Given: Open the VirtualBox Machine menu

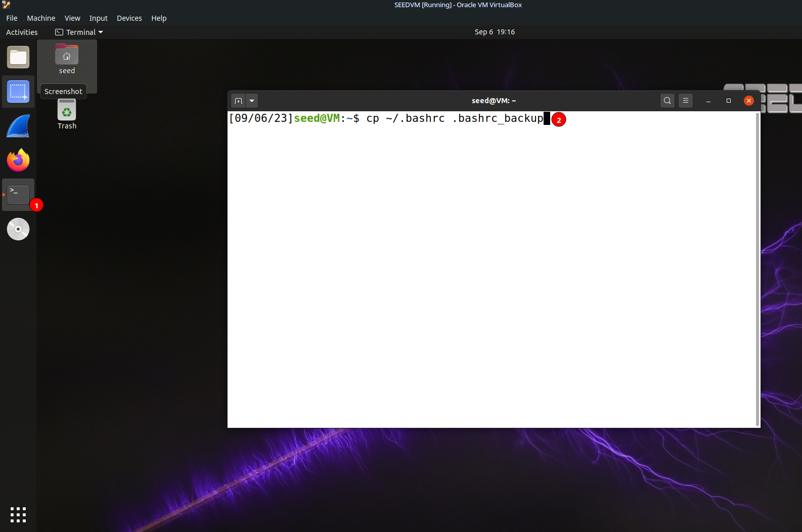Looking at the screenshot, I should 41,18.
